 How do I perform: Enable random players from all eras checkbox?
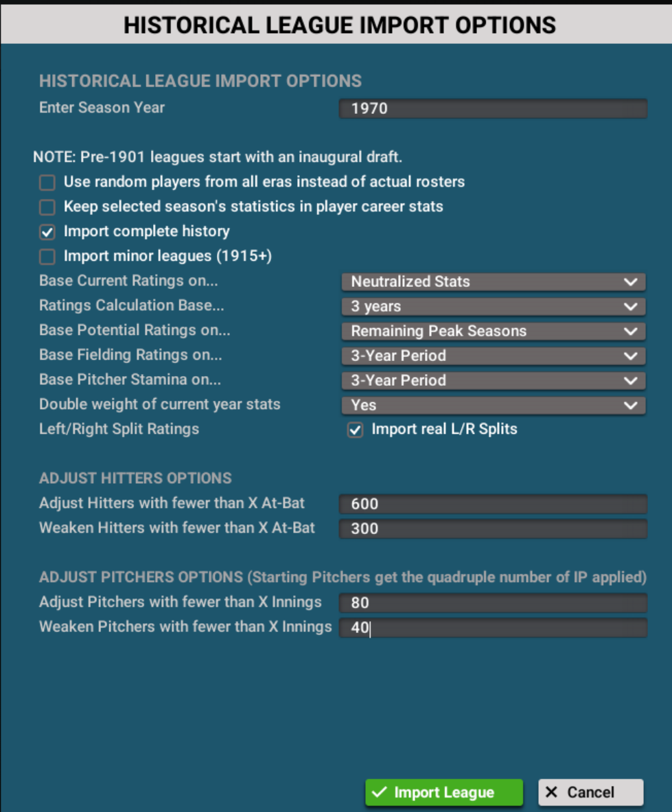coord(47,183)
